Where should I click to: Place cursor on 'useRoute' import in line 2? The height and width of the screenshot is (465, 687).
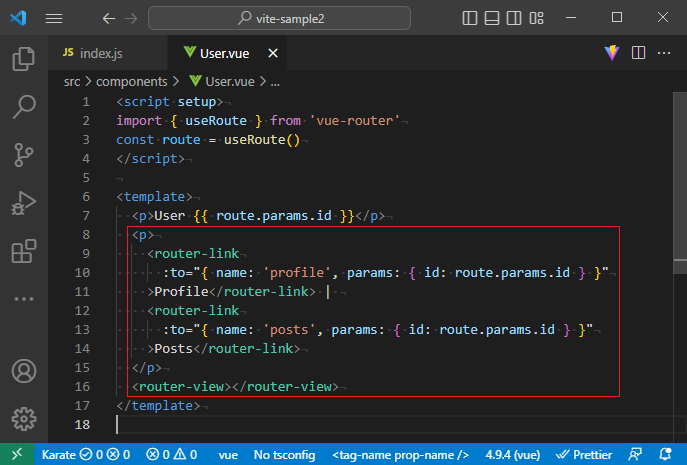click(216, 121)
